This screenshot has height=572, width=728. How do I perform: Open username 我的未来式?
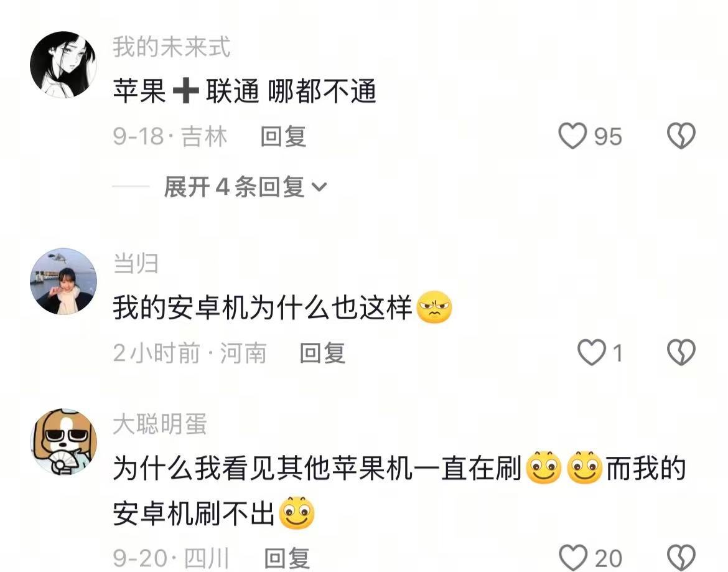pyautogui.click(x=171, y=47)
